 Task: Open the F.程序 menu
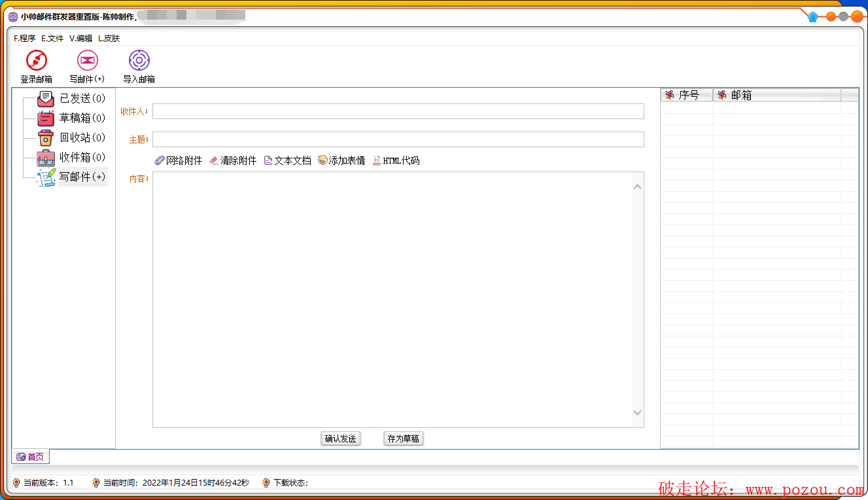[x=24, y=39]
